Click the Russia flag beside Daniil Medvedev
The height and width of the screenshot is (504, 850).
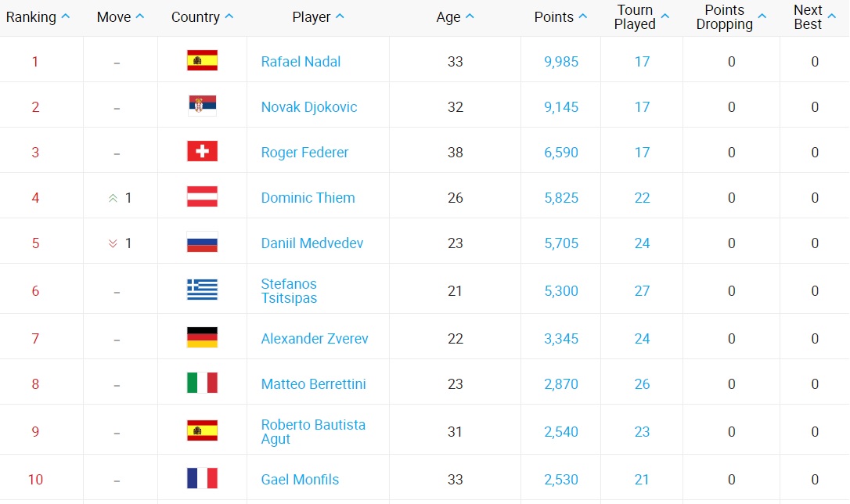[202, 243]
